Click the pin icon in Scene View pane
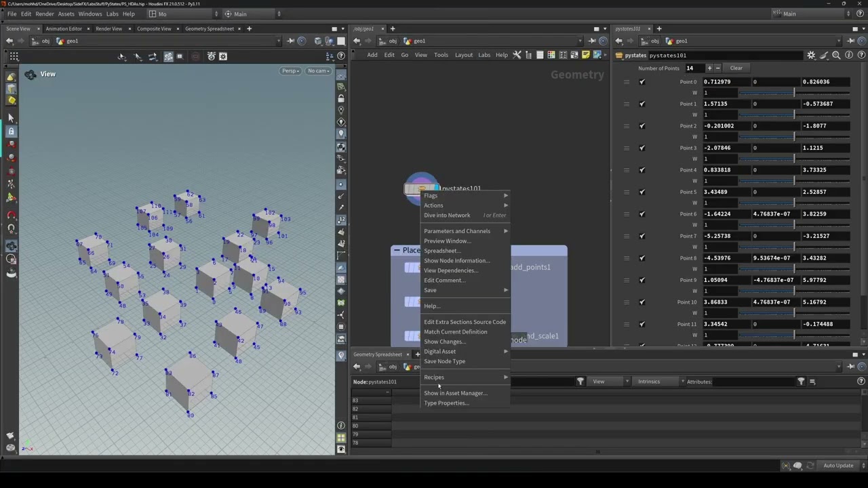 click(x=290, y=41)
